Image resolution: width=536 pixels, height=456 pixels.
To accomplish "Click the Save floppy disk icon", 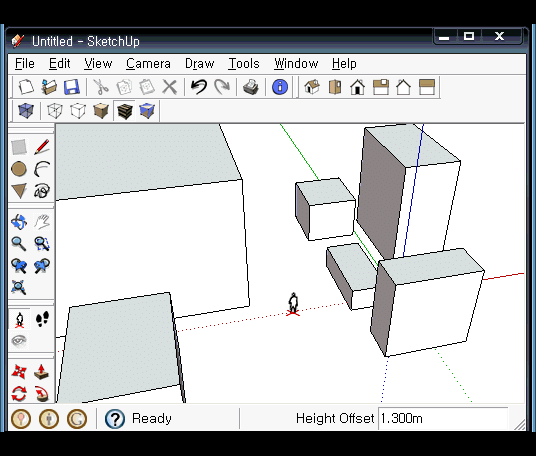I will pos(72,87).
